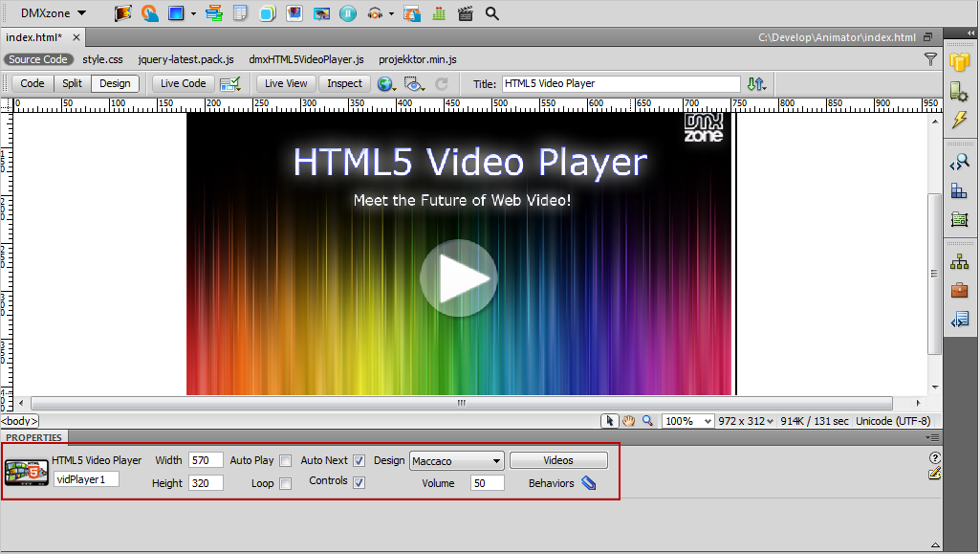The height and width of the screenshot is (554, 980).
Task: Toggle the Live View button
Action: point(286,84)
